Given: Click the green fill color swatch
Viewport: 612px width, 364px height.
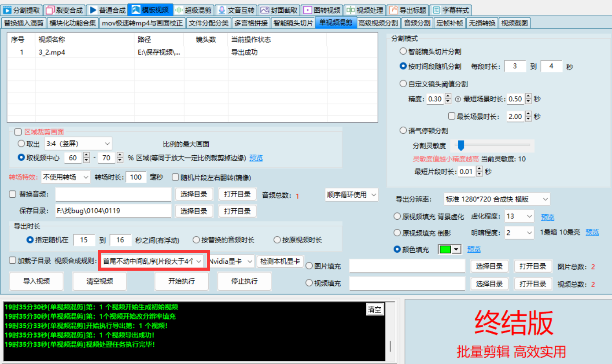Looking at the screenshot, I should (x=446, y=250).
